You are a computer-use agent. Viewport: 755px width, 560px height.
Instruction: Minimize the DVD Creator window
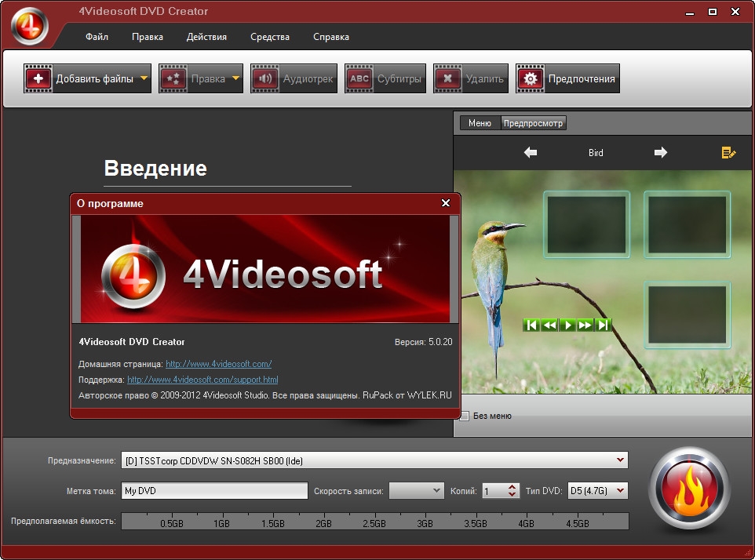point(690,12)
